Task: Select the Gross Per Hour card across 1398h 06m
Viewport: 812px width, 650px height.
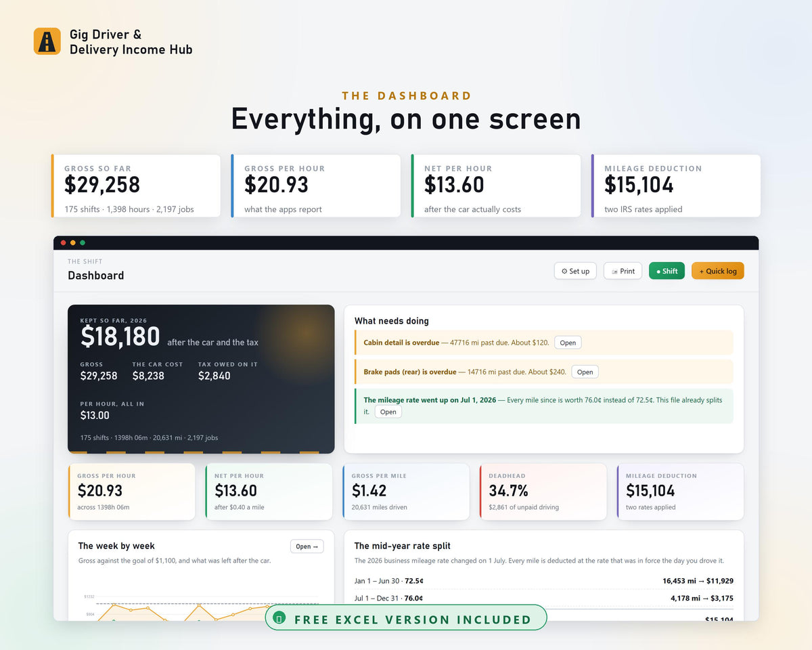Action: [x=131, y=492]
